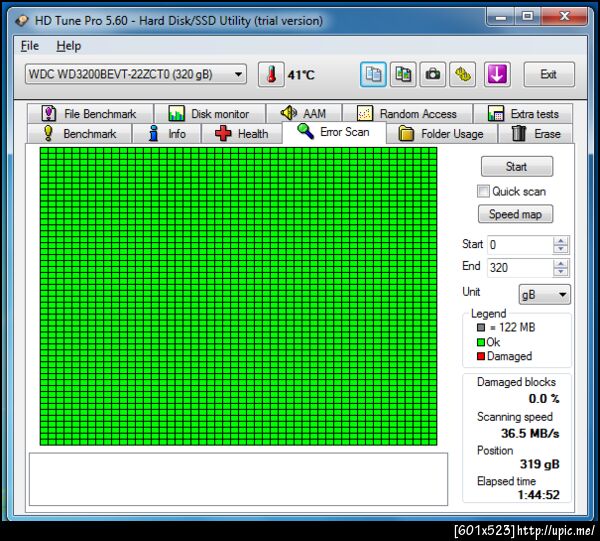Click the 1:44:52 elapsed time value
This screenshot has height=541, width=600.
pyautogui.click(x=539, y=495)
